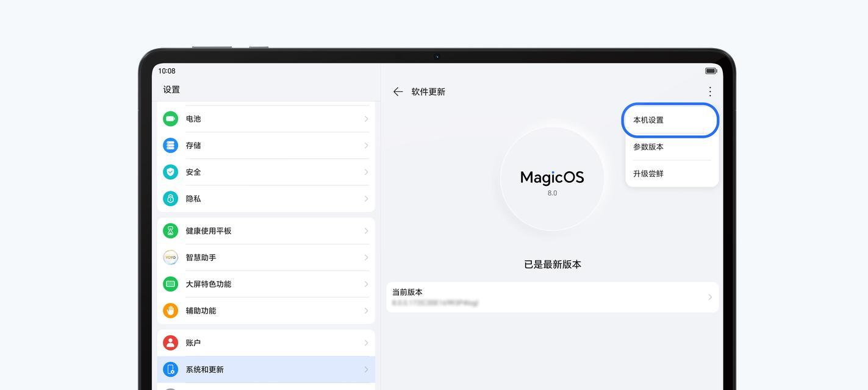Select the 隐私 label text

[193, 199]
